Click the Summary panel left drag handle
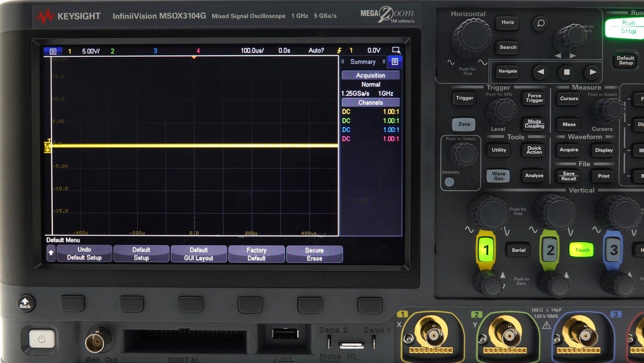The width and height of the screenshot is (644, 363). 343,62
